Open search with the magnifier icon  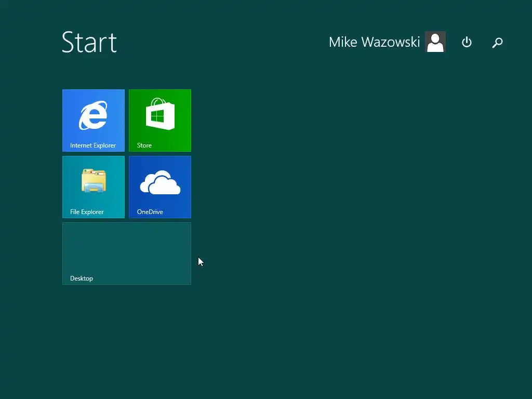pyautogui.click(x=497, y=43)
